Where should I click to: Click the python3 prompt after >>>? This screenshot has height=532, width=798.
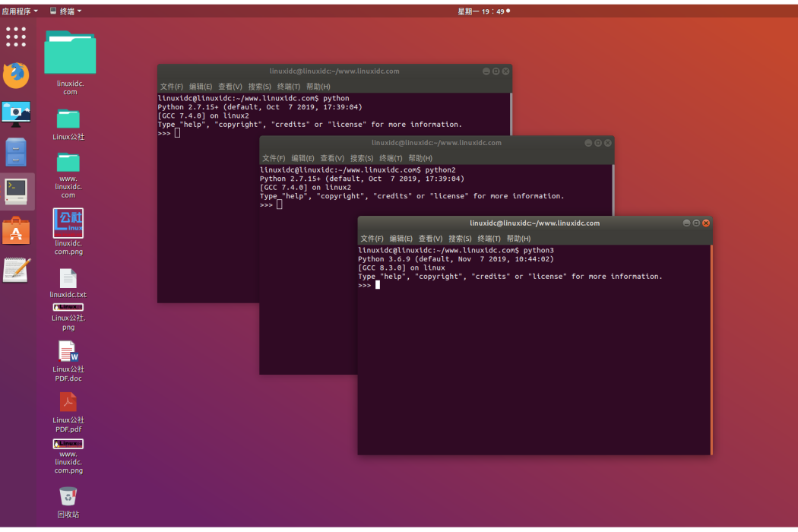tap(378, 285)
